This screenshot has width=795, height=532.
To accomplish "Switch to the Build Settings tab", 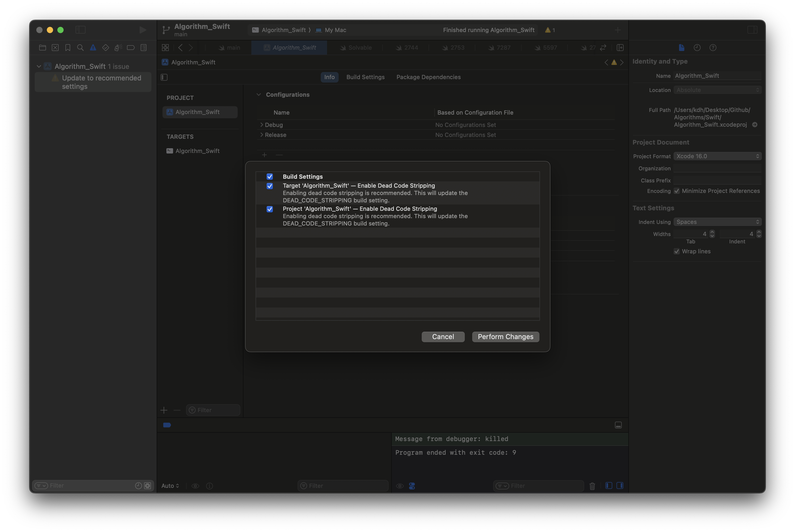I will point(365,77).
